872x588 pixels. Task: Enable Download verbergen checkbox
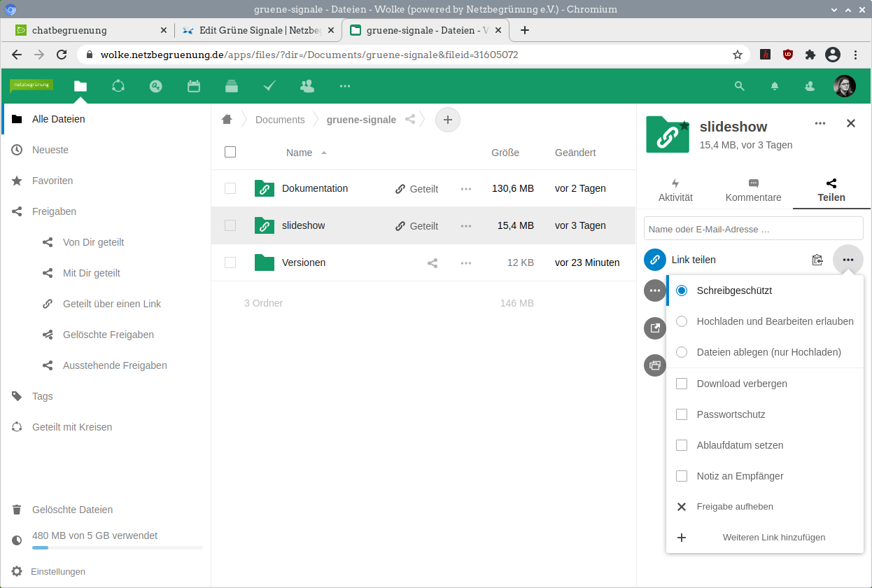[x=682, y=384]
